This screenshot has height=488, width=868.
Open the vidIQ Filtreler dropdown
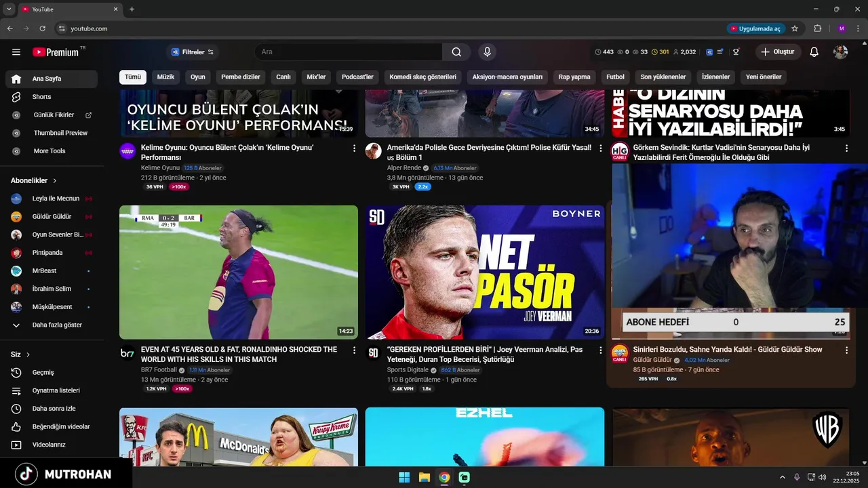pos(193,52)
